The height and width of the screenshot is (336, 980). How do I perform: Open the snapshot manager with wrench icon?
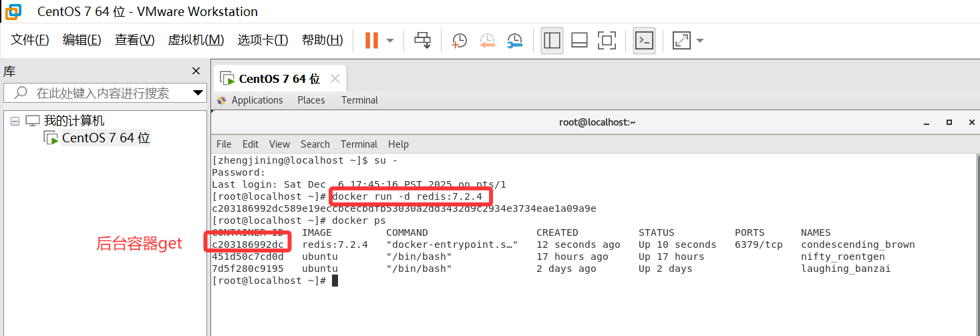(x=514, y=40)
